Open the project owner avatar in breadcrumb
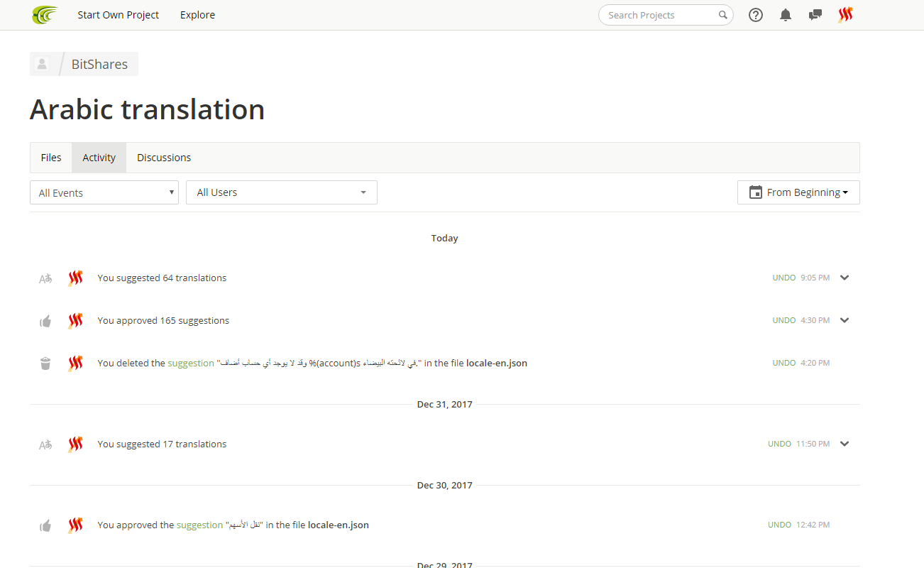The height and width of the screenshot is (568, 924). (42, 64)
